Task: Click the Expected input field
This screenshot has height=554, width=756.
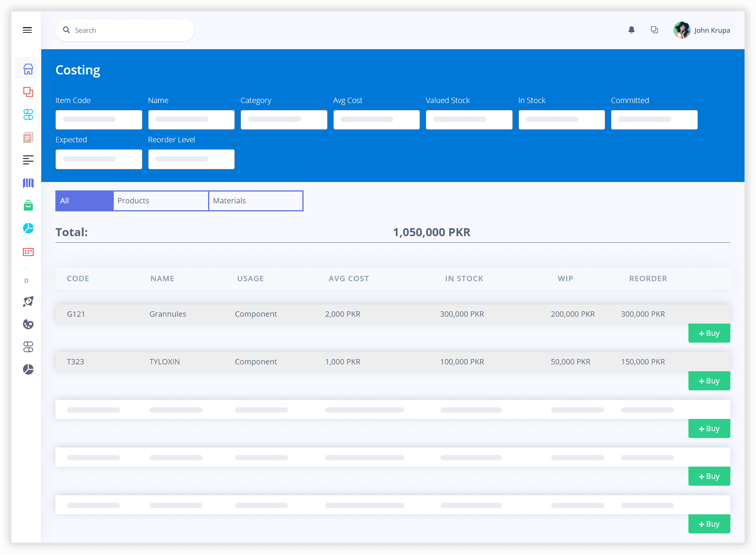Action: click(99, 159)
